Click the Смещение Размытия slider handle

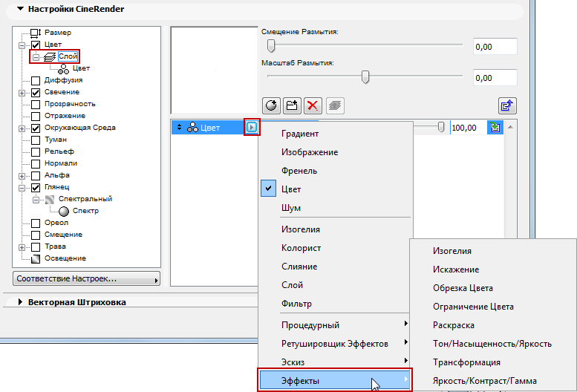[271, 45]
